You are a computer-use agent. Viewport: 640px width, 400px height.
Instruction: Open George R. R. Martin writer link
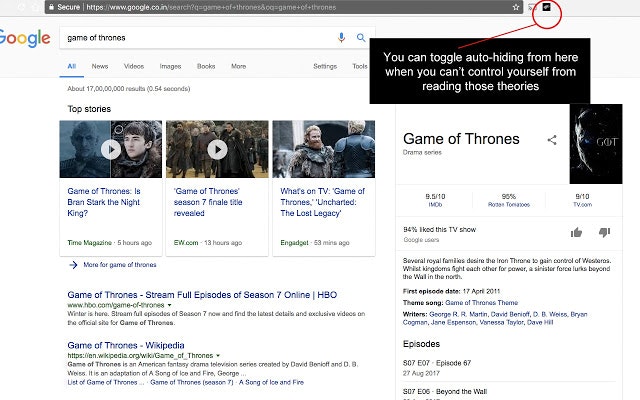pos(458,314)
